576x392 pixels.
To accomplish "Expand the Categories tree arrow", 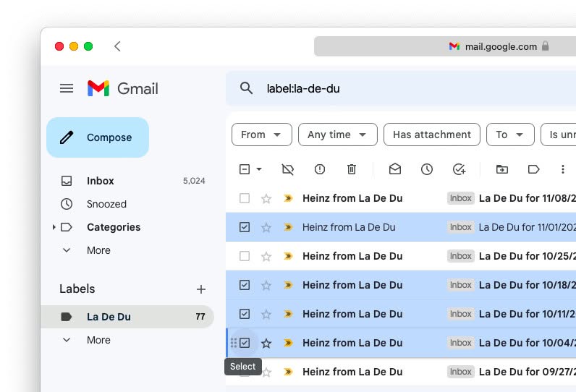I will [54, 227].
